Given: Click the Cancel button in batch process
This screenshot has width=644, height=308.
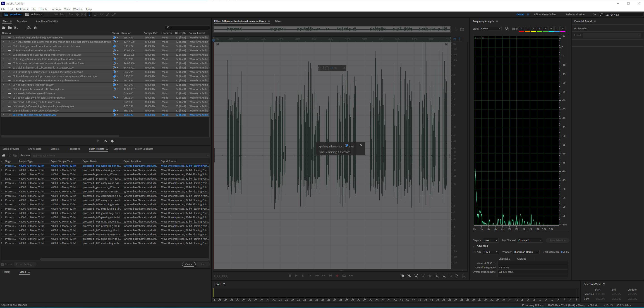Looking at the screenshot, I should point(189,264).
